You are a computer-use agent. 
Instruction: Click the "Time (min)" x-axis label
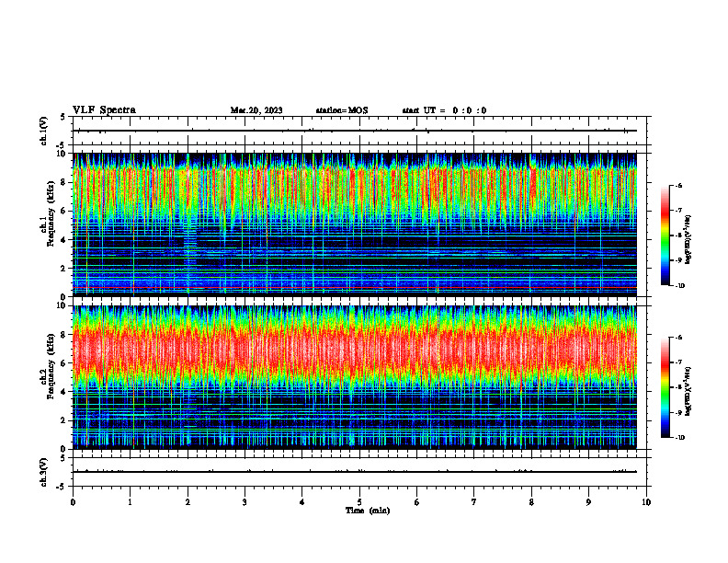(x=368, y=511)
